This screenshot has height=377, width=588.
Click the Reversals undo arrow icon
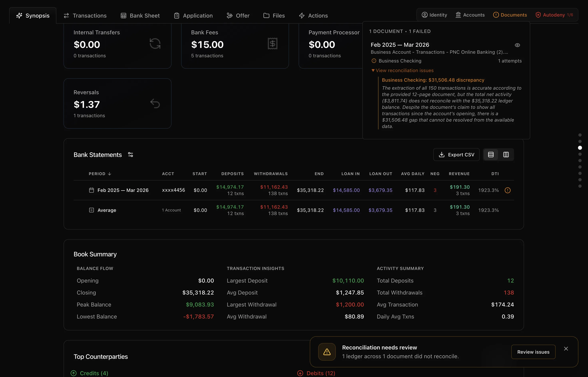point(155,104)
